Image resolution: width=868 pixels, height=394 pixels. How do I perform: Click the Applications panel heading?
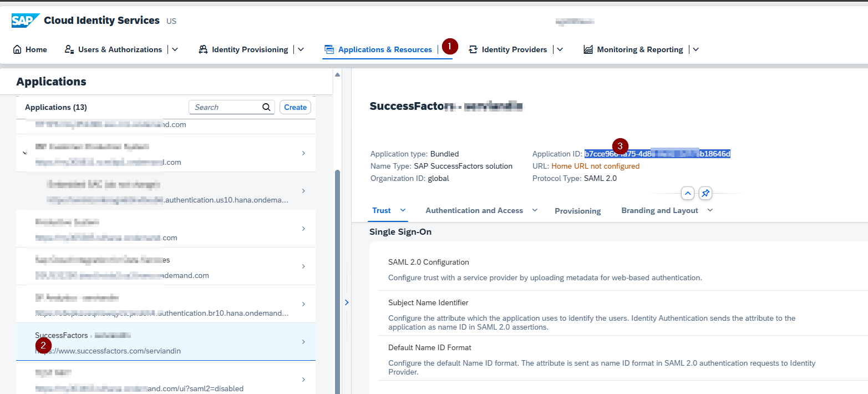[51, 82]
